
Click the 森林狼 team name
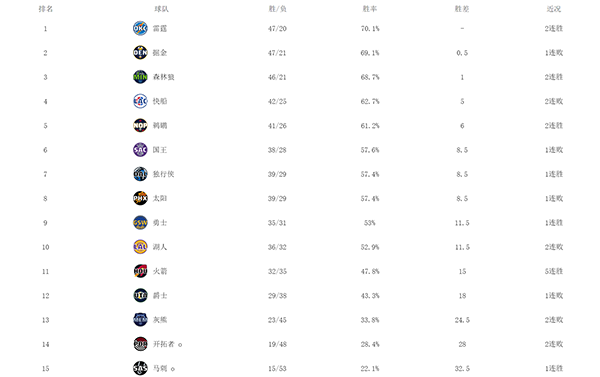(x=163, y=77)
